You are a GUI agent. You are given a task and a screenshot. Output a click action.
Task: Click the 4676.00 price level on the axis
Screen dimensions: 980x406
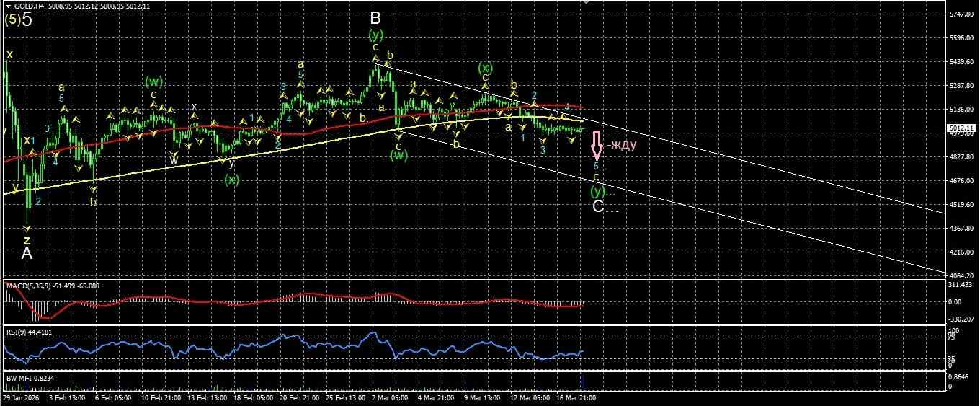963,181
